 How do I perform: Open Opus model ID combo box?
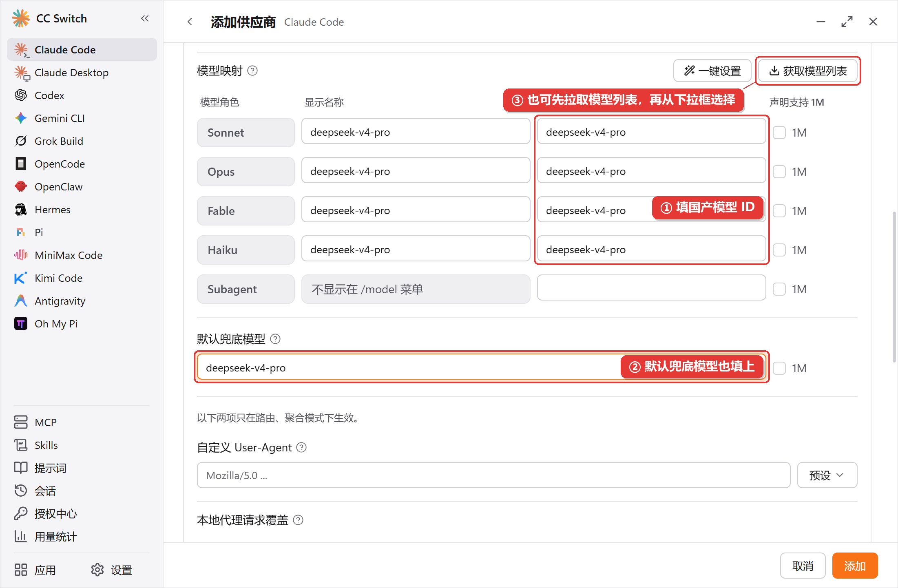click(651, 170)
